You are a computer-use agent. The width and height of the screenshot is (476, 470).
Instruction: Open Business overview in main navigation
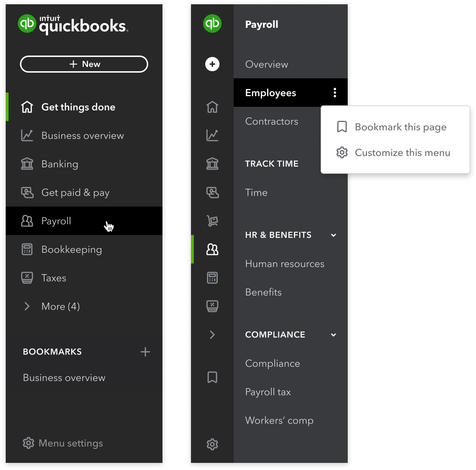pos(84,135)
